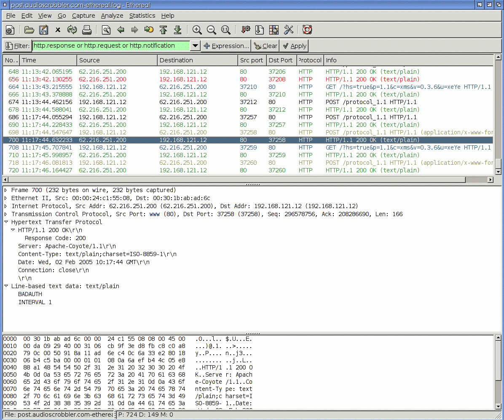Jump to the last packet
This screenshot has width=504, height=420.
(177, 30)
